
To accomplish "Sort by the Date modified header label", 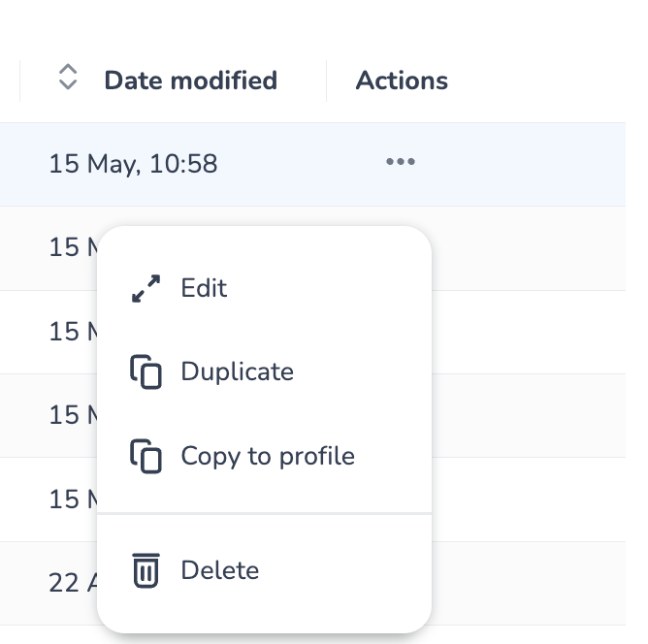I will 190,80.
